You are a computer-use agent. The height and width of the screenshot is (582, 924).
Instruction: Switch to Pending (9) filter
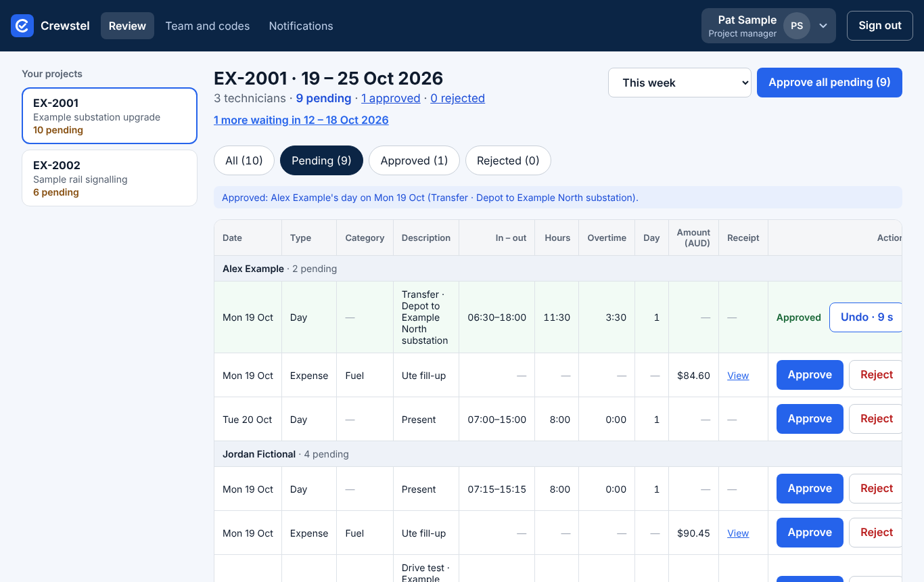(321, 160)
